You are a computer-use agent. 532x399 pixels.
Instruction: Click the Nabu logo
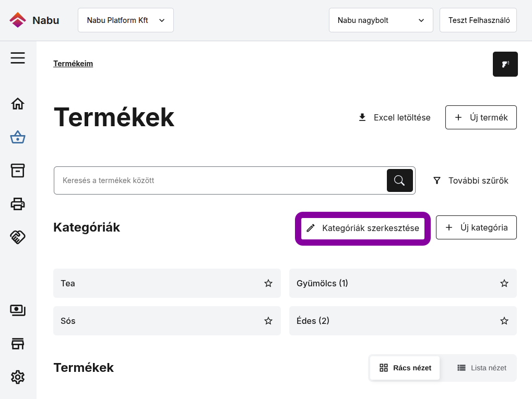click(x=34, y=20)
